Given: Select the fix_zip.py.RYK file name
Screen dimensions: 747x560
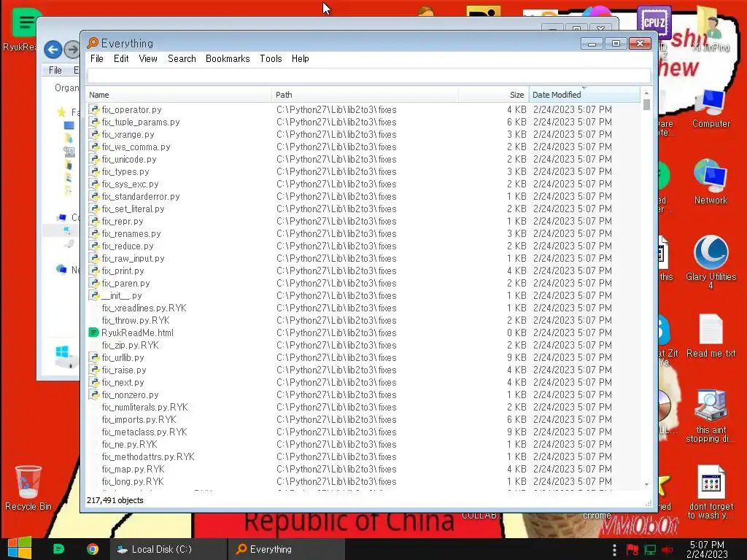Looking at the screenshot, I should (130, 345).
